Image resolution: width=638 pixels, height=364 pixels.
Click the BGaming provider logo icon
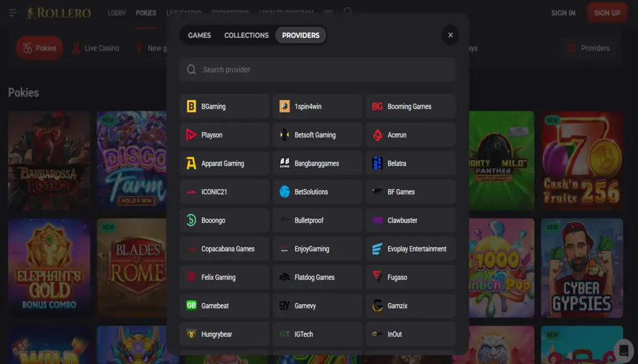pyautogui.click(x=191, y=106)
